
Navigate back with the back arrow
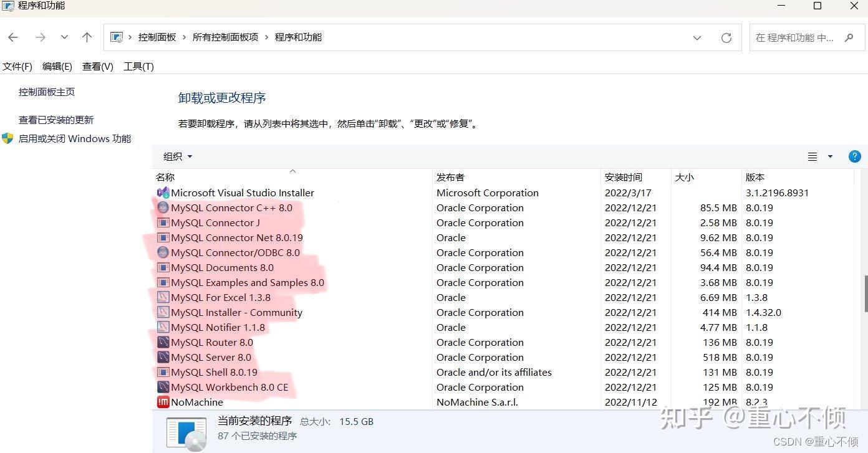pos(13,37)
